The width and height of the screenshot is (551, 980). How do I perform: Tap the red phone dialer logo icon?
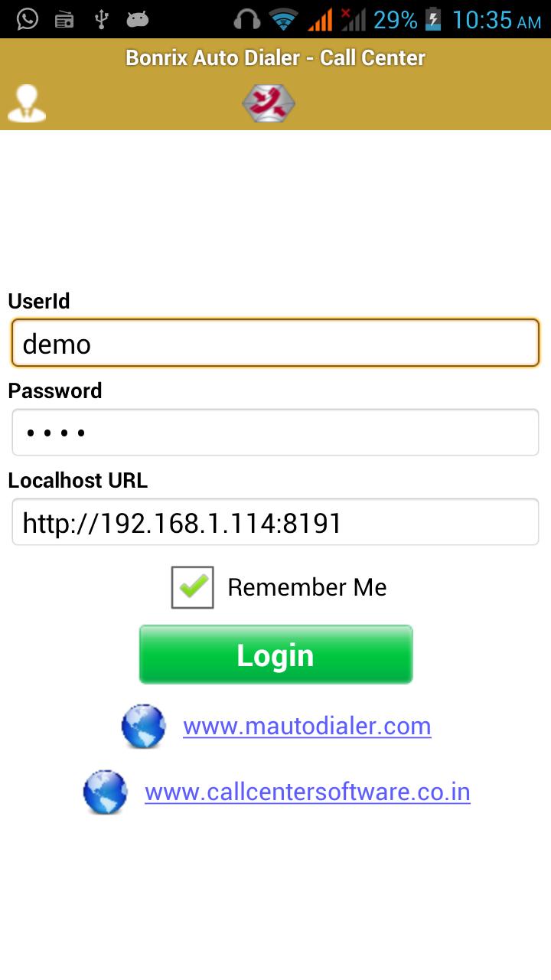coord(269,103)
